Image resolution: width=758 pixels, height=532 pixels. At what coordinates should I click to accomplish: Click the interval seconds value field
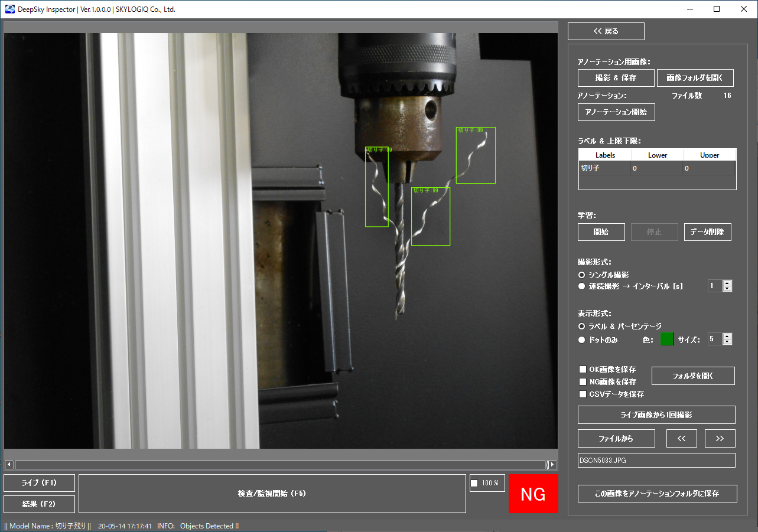click(x=715, y=286)
